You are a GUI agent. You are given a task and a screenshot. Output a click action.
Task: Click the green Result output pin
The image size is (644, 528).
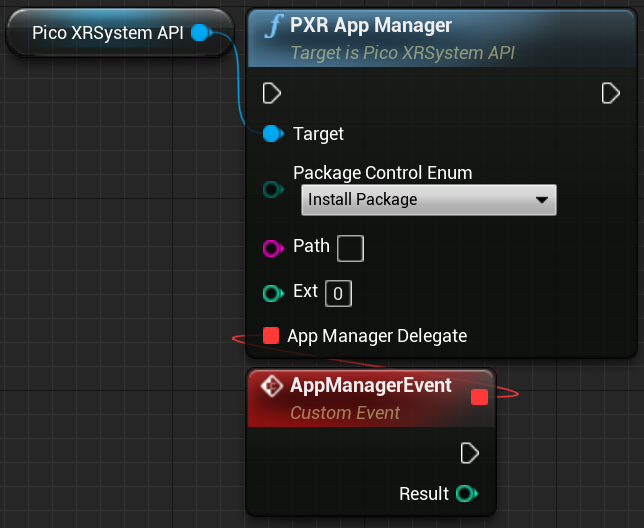(467, 494)
